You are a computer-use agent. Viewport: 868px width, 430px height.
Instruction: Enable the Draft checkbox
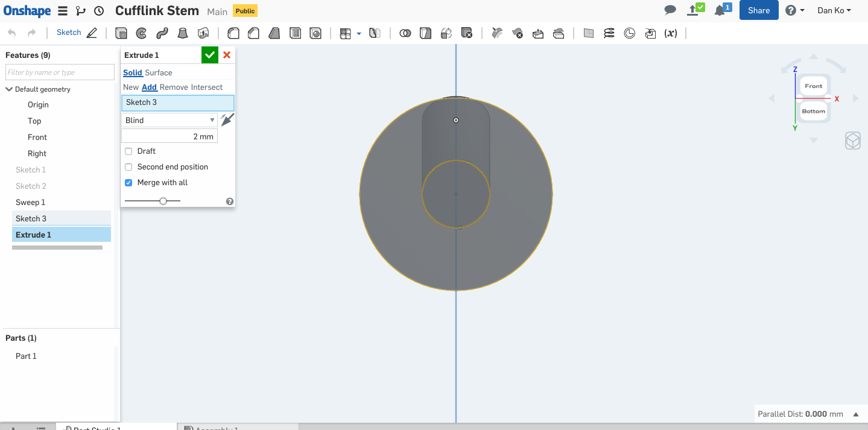click(x=128, y=151)
